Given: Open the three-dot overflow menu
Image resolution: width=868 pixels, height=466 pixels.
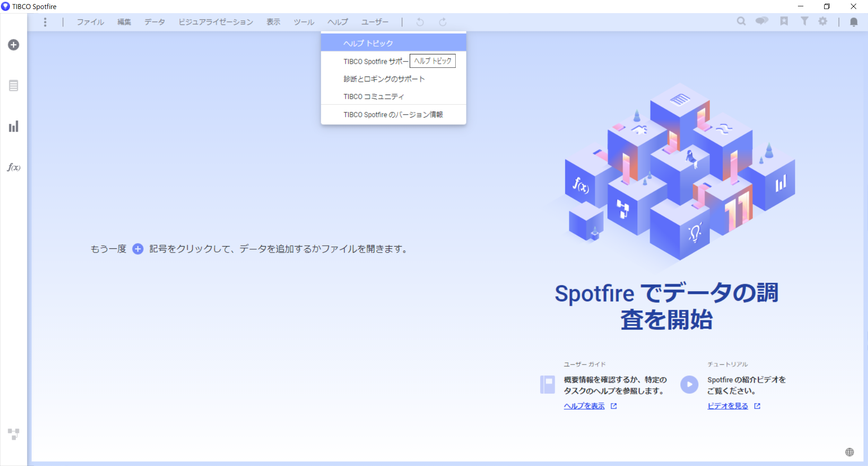Looking at the screenshot, I should [x=45, y=22].
